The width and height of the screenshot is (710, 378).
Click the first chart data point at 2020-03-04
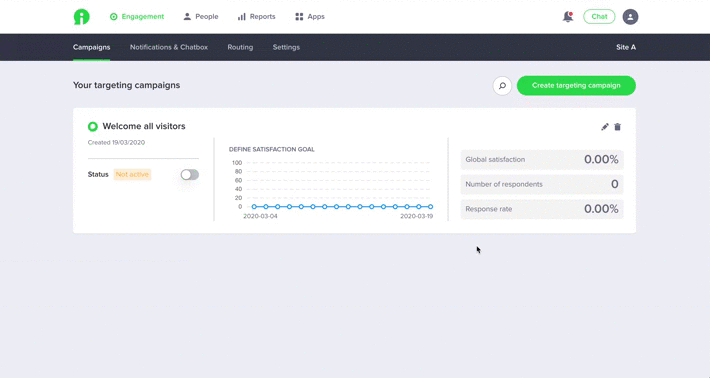coord(254,207)
